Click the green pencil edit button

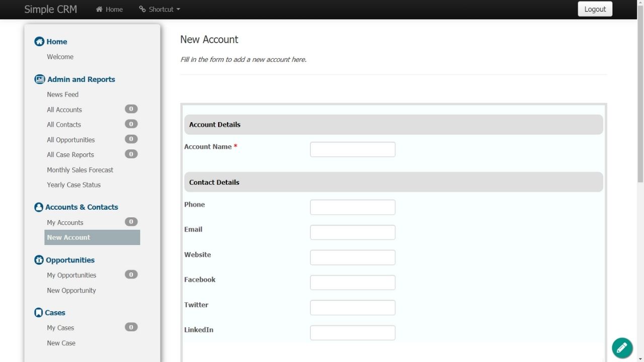[622, 347]
